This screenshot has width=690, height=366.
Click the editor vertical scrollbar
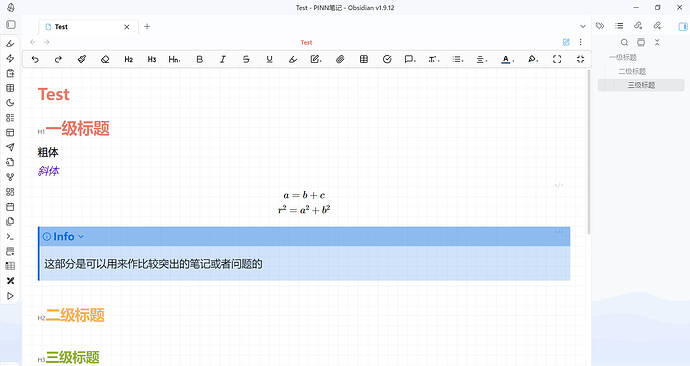point(588,152)
